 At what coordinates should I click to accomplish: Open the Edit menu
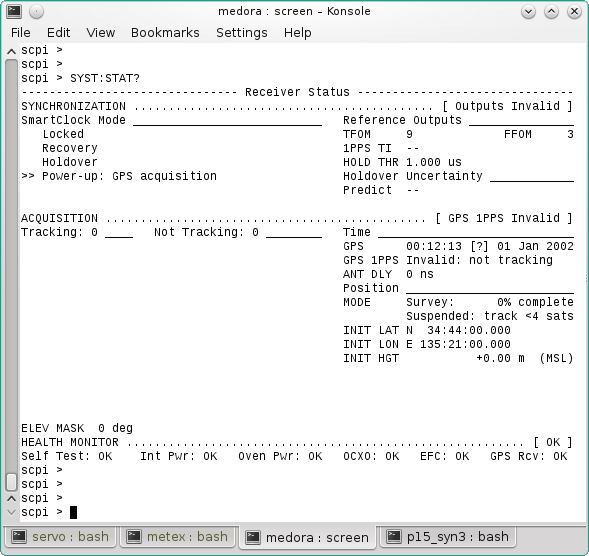pos(58,33)
